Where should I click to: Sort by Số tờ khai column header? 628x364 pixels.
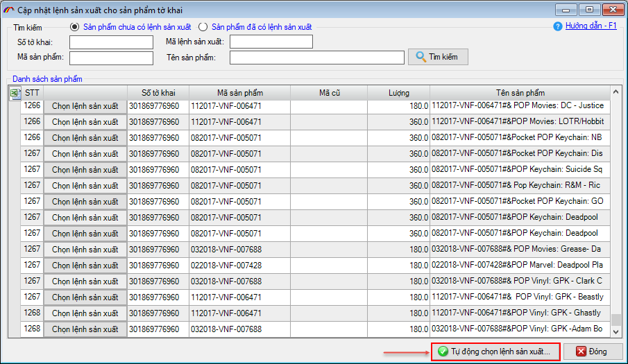coord(158,93)
